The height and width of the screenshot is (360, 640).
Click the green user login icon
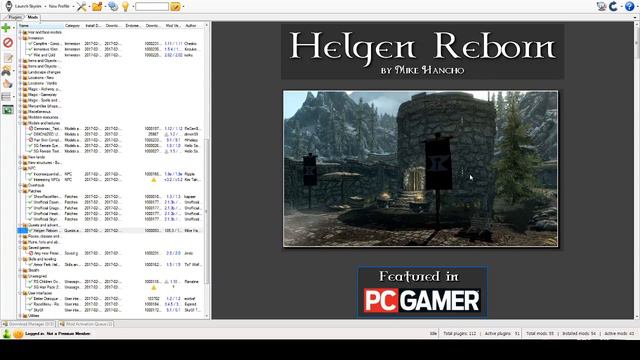[7, 333]
